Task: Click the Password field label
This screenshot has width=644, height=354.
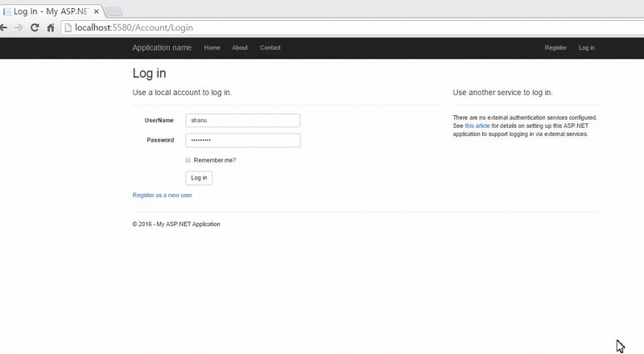Action: click(x=160, y=140)
